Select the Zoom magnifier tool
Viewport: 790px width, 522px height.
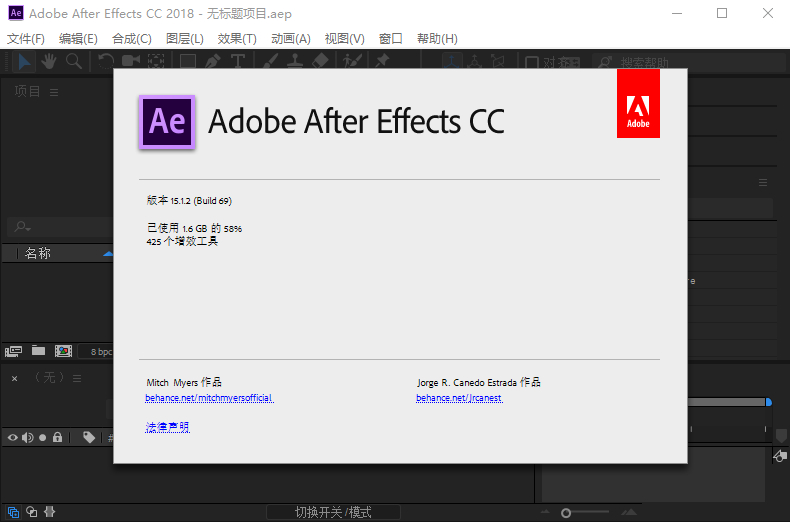click(74, 61)
